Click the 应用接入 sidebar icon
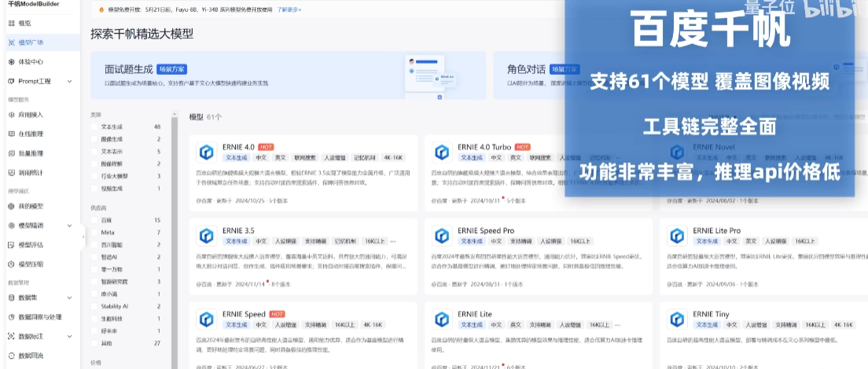The height and width of the screenshot is (369, 868). pyautogui.click(x=11, y=115)
